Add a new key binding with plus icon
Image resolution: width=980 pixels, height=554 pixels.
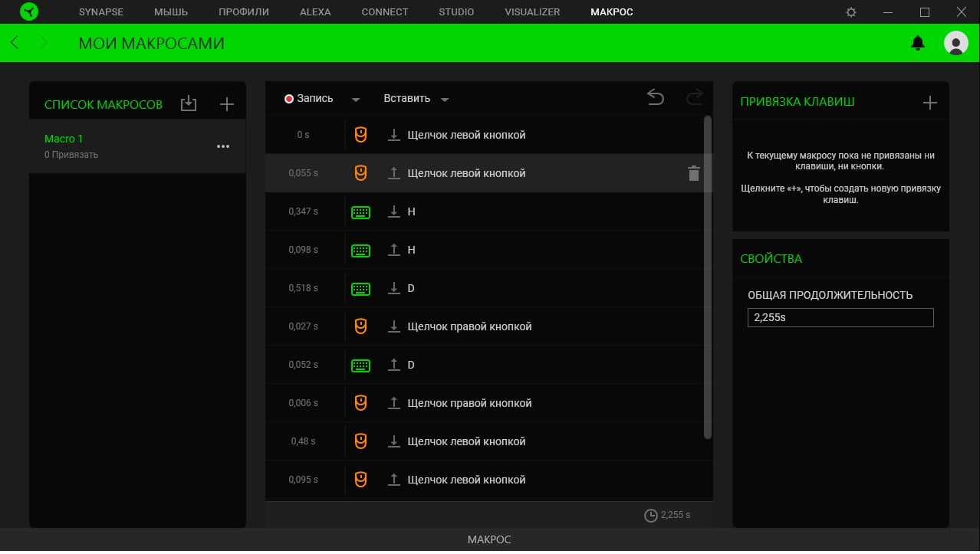pos(929,102)
